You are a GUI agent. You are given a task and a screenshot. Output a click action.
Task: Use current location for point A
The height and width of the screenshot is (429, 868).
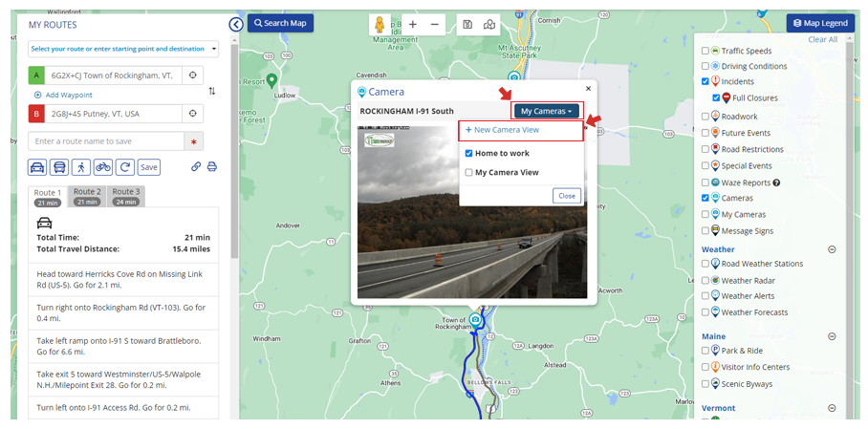click(193, 75)
